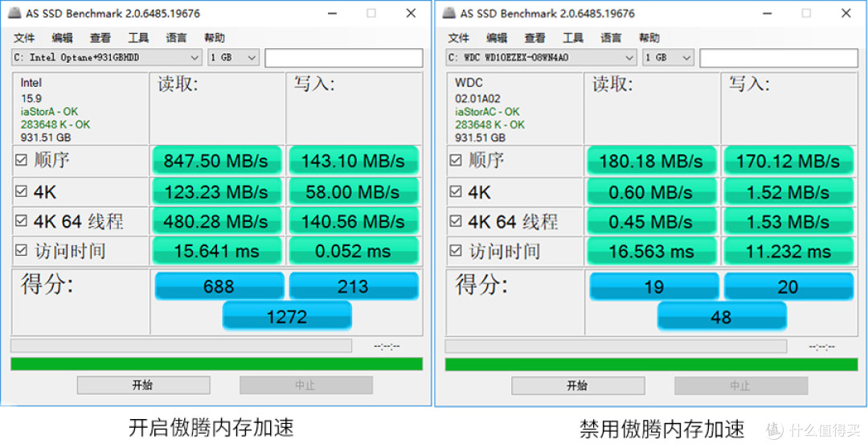
Task: Uncheck 4K test in the WDC window
Action: point(456,191)
